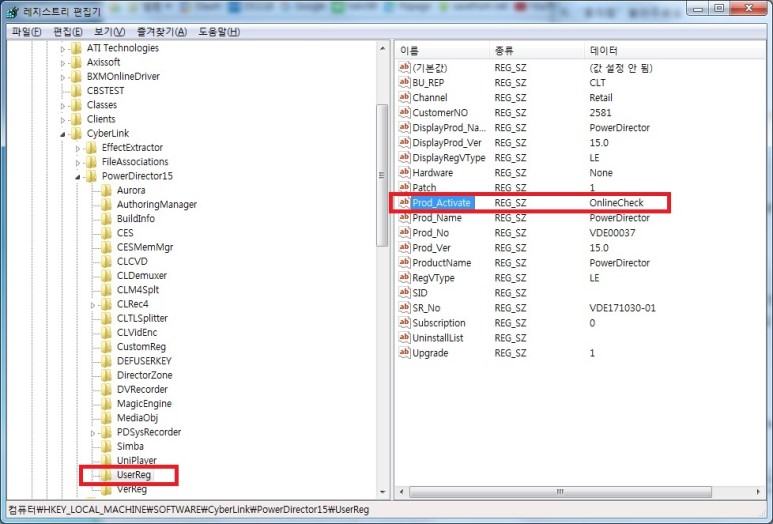This screenshot has height=524, width=773.
Task: Collapse the CyberLink key
Action: click(63, 134)
